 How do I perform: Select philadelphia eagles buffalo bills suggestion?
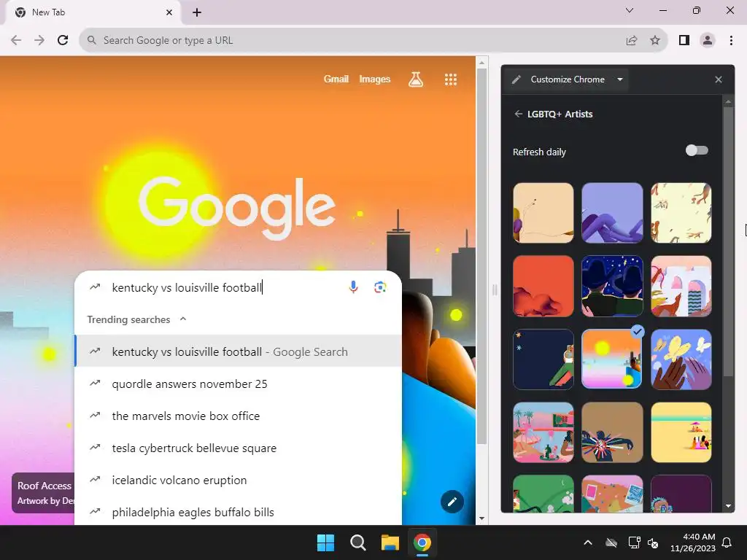pyautogui.click(x=239, y=512)
